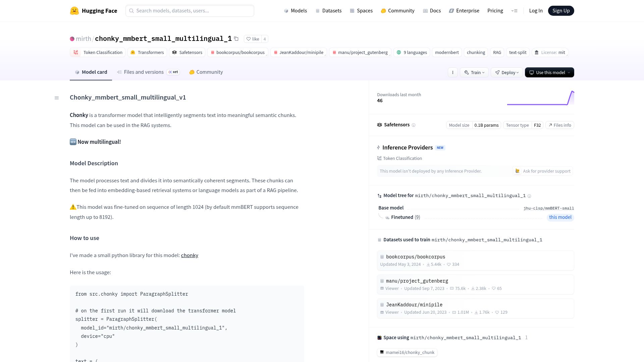Expand the extra navigation menu icon
Viewport: 644px width, 362px height.
coord(514,11)
